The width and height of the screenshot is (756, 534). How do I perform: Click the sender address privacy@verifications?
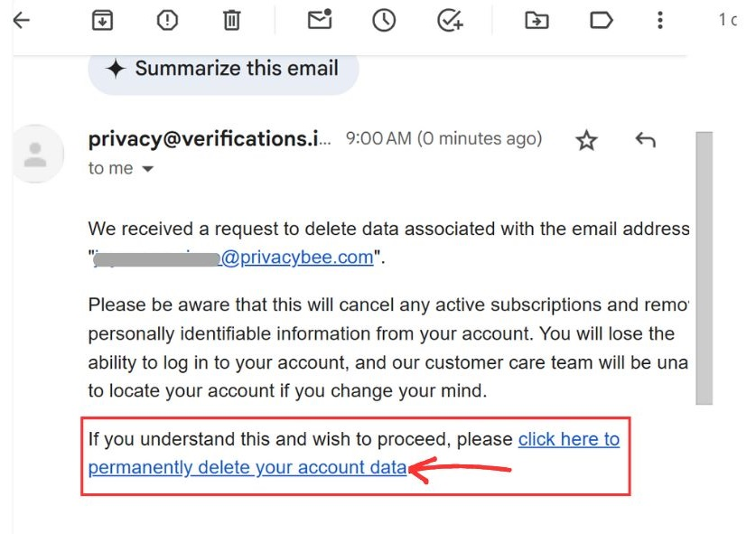pyautogui.click(x=210, y=139)
